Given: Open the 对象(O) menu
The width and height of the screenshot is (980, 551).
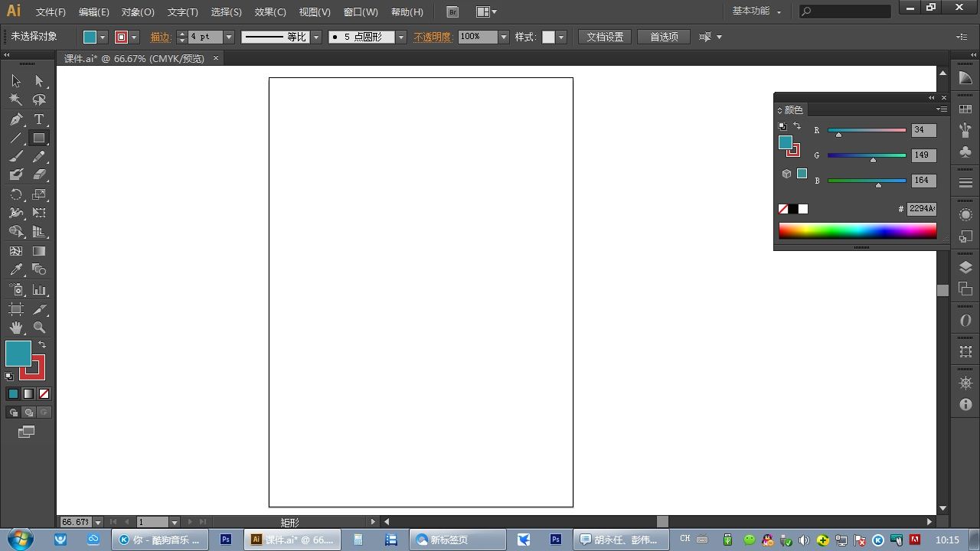Looking at the screenshot, I should [138, 11].
